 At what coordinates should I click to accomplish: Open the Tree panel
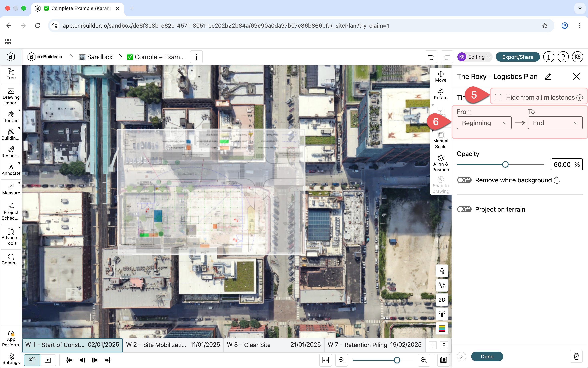[11, 74]
